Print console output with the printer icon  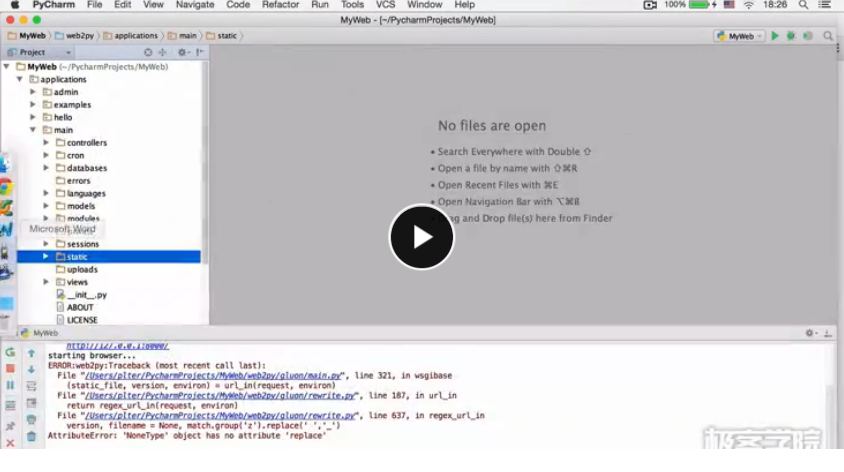point(31,420)
